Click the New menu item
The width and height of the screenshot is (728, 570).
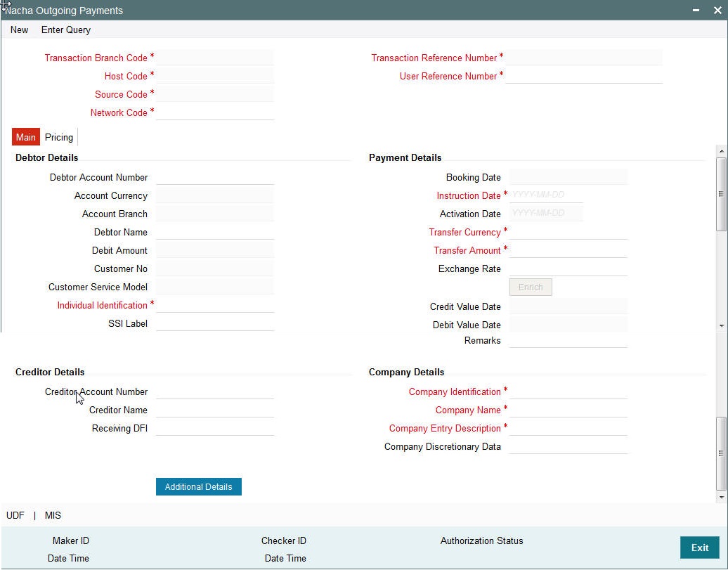(x=20, y=30)
